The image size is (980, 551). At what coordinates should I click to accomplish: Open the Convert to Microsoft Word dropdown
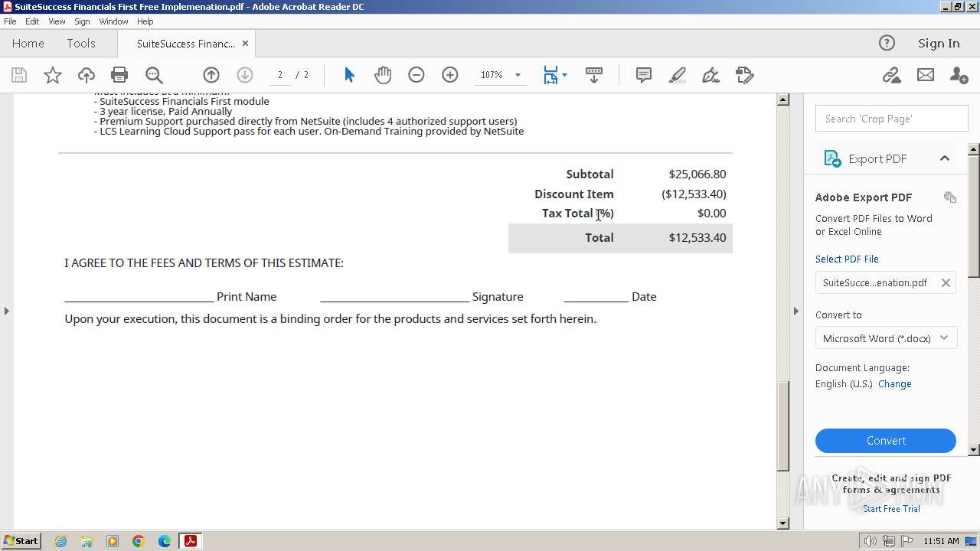point(886,337)
